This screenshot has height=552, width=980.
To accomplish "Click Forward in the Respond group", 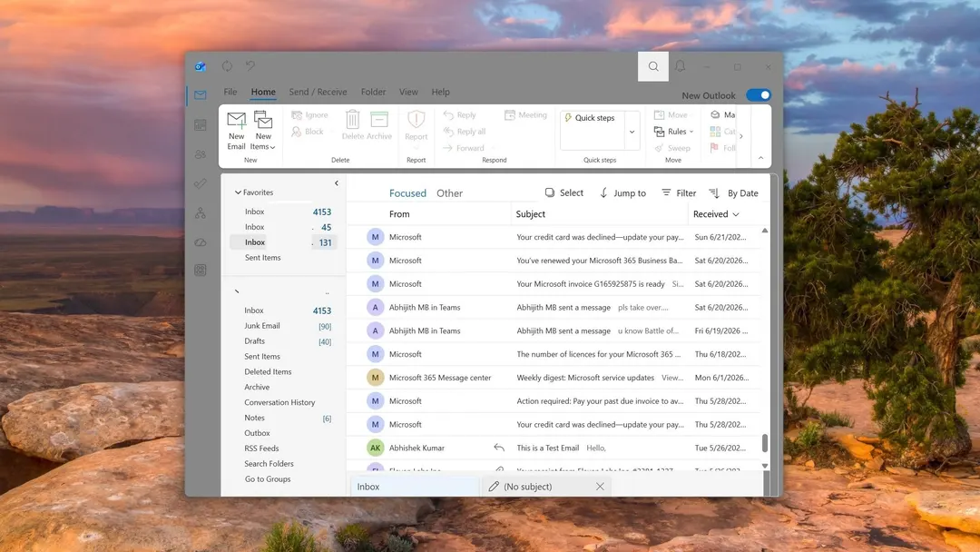I will [464, 148].
